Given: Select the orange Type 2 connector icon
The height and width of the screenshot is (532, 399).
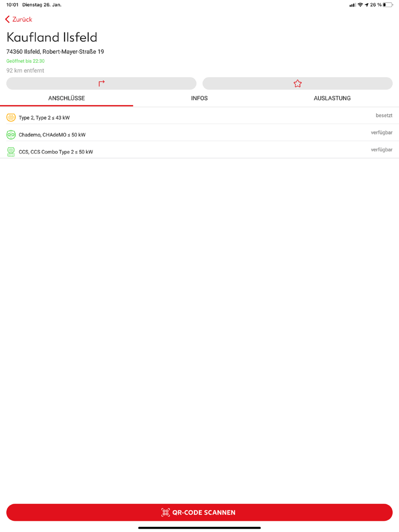Looking at the screenshot, I should (11, 117).
